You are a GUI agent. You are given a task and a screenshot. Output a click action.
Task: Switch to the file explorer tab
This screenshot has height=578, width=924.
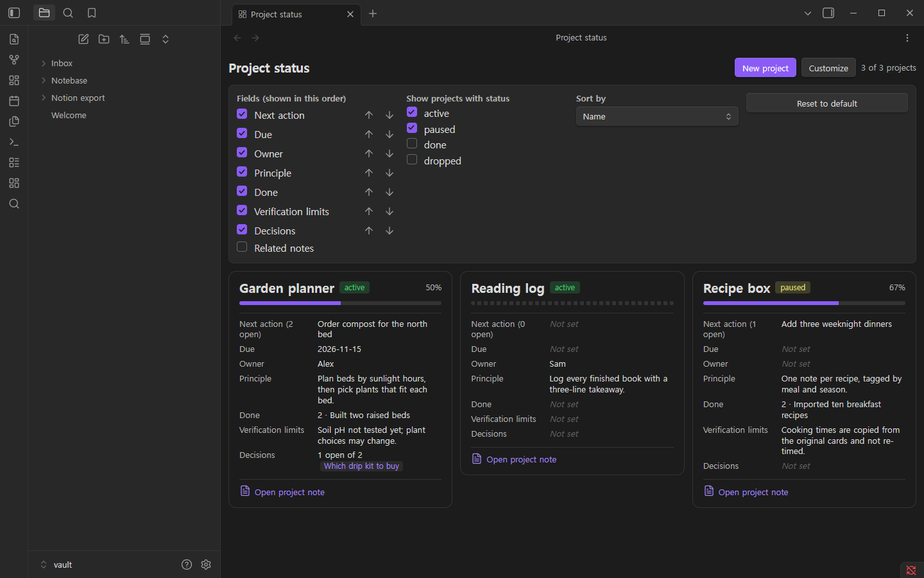(44, 13)
